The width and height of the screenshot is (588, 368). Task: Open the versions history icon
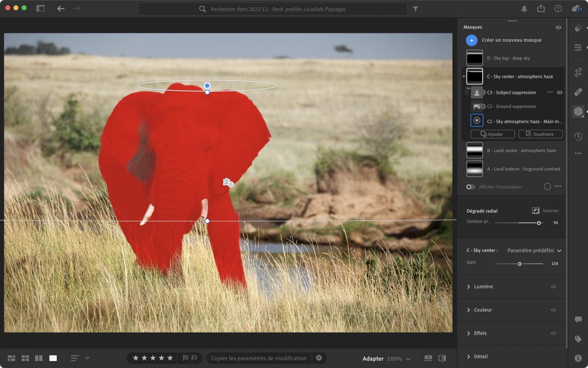[x=578, y=136]
